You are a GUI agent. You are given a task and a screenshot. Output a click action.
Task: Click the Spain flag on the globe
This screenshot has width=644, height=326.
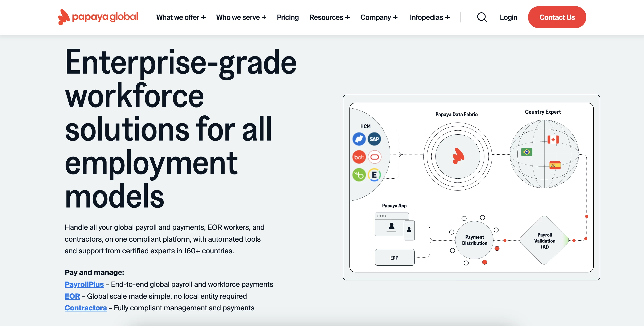pos(555,165)
